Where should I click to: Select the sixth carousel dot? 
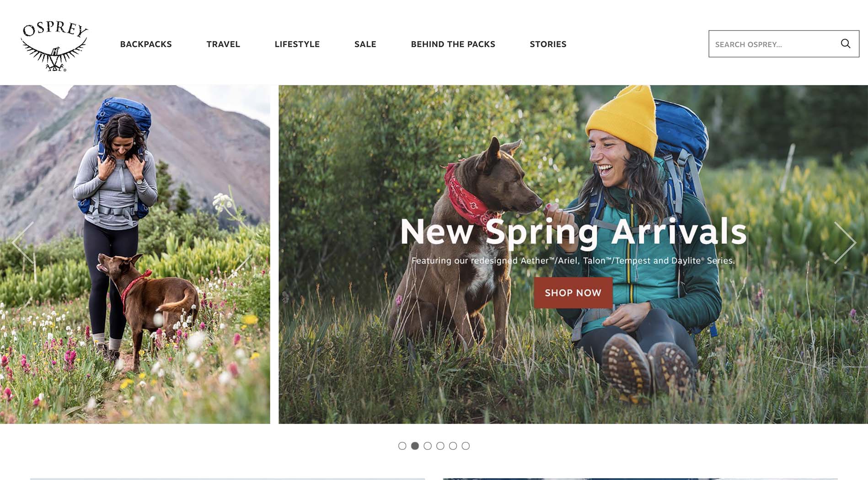tap(466, 446)
